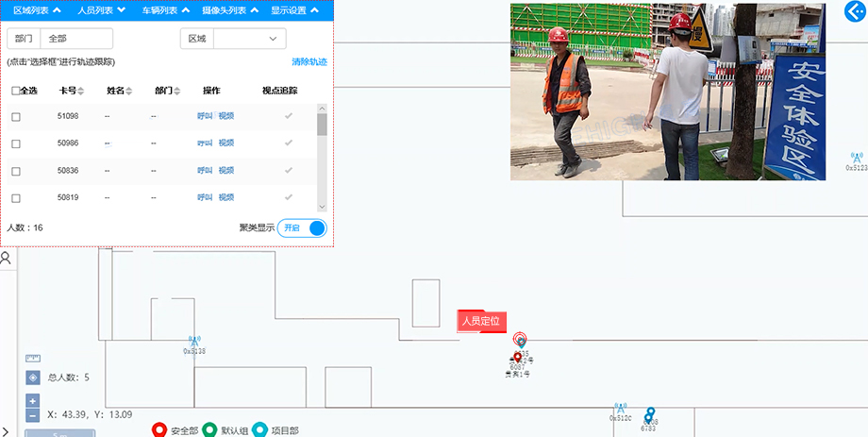Click the 部门 filter input field

point(75,39)
